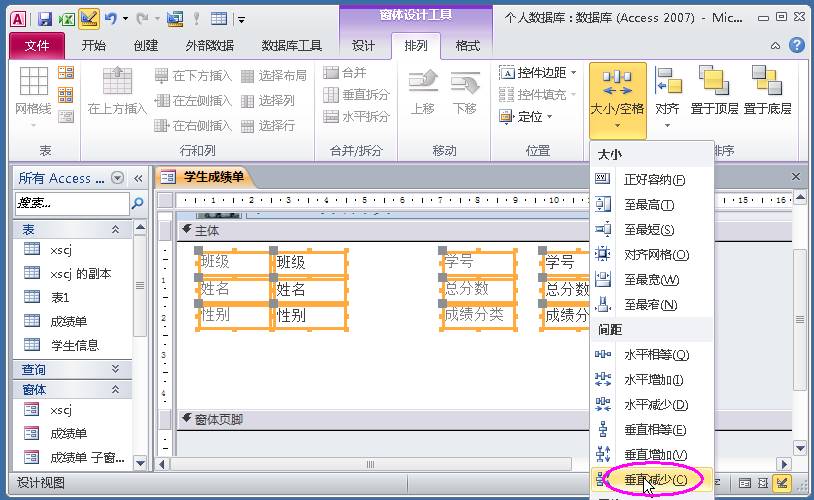Image resolution: width=814 pixels, height=500 pixels.
Task: Click the 水平拆分 split horizontally button
Action: (x=356, y=116)
